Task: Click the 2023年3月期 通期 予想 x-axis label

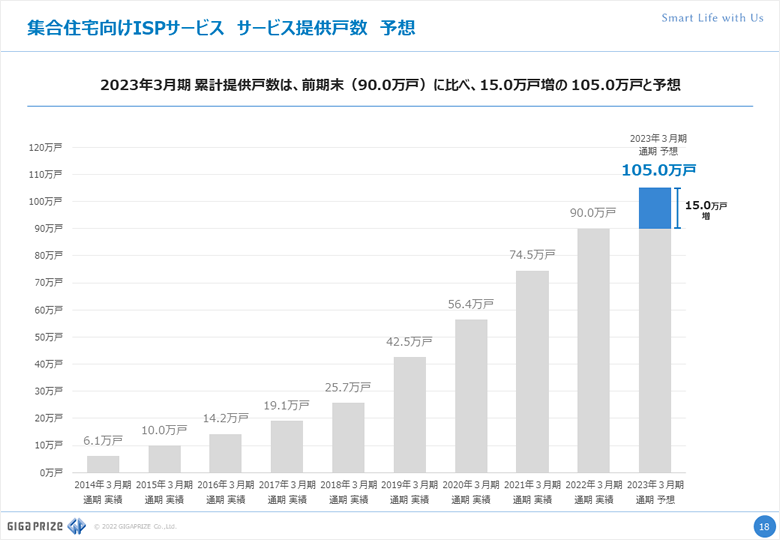Action: (655, 491)
